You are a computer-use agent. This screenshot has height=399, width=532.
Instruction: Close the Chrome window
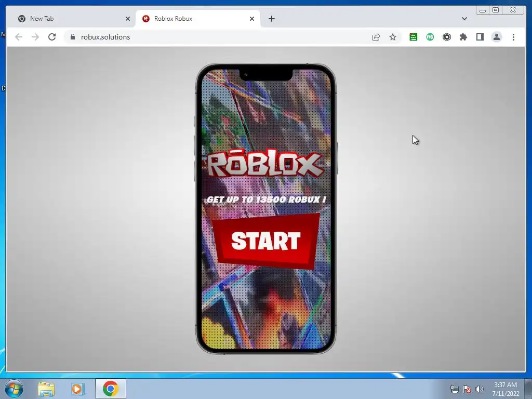(x=513, y=10)
